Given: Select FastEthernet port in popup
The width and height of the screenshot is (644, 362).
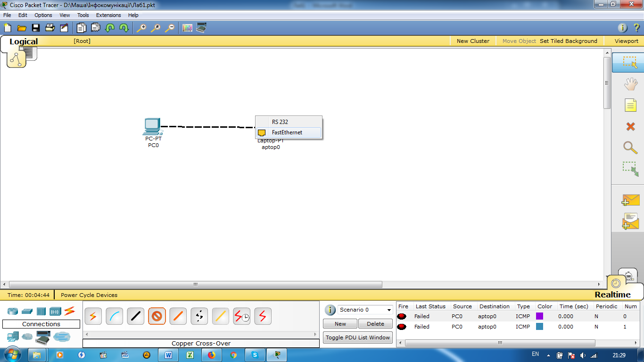Looking at the screenshot, I should [289, 132].
